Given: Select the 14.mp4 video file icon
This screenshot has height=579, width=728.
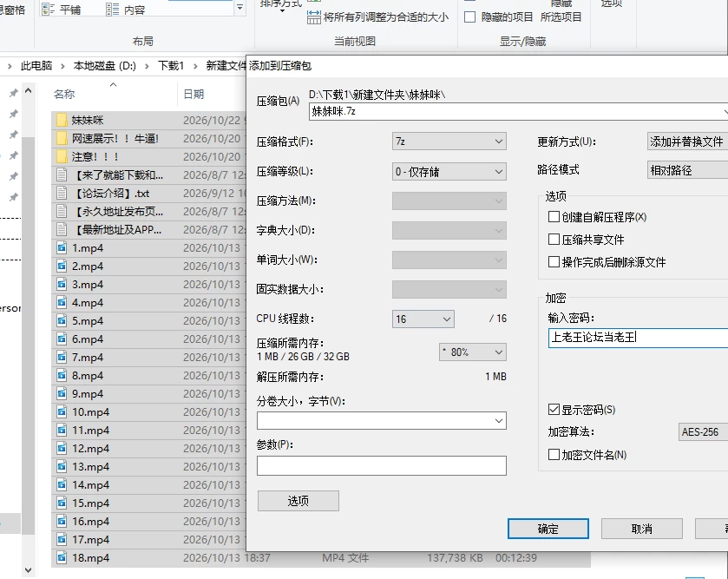Looking at the screenshot, I should pos(62,484).
